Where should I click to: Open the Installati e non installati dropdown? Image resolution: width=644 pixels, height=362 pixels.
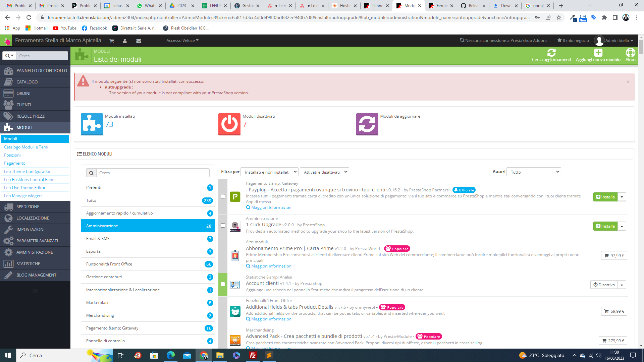click(x=270, y=172)
